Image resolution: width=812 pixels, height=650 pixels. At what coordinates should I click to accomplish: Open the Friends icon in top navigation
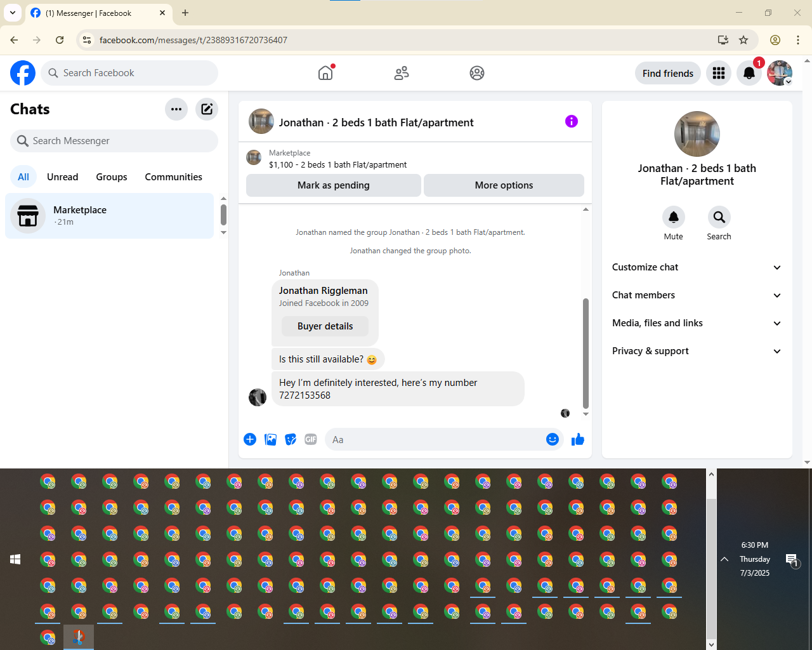point(402,73)
